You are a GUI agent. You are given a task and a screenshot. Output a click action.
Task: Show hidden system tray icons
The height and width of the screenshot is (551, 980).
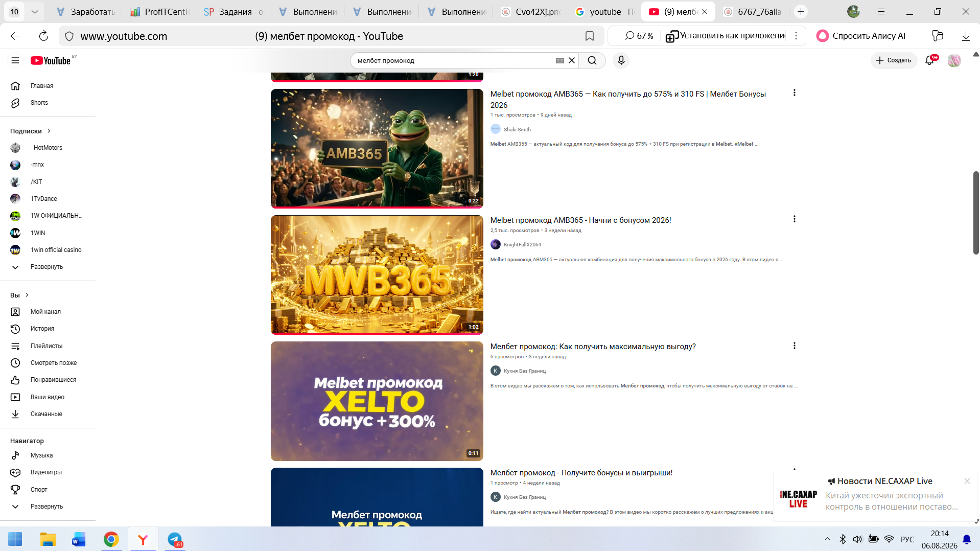[x=827, y=539]
